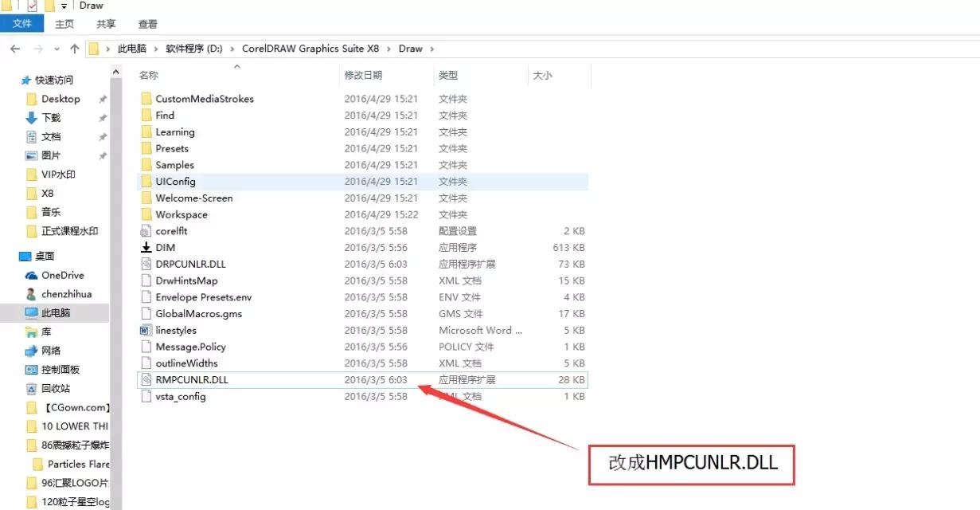Expand the breadcrumb arrow after Draw
The image size is (980, 510).
click(x=431, y=48)
